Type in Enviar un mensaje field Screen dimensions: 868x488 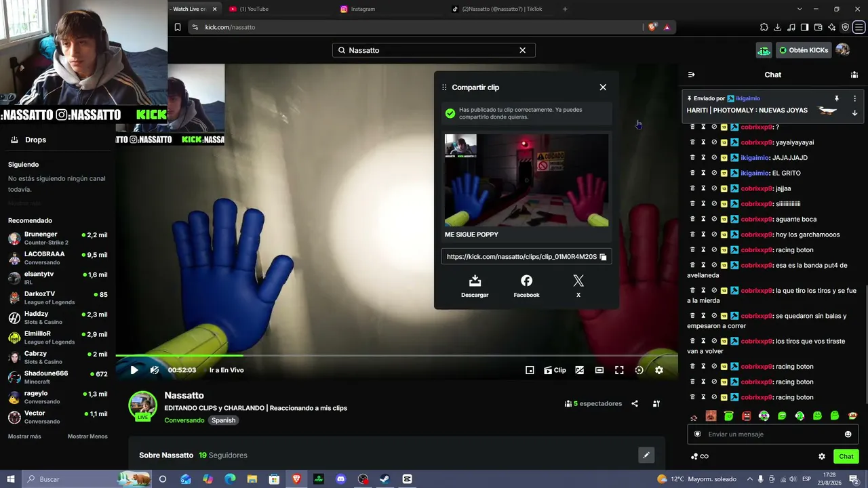point(773,434)
